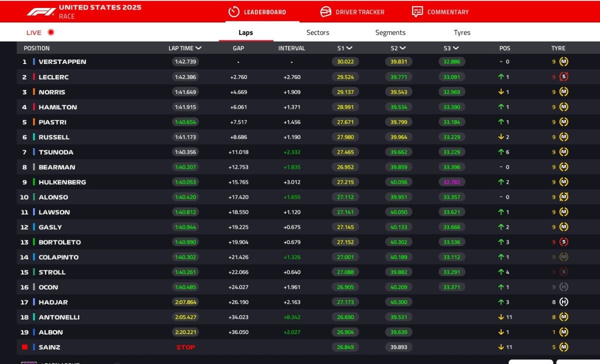Screen dimensions: 600x364
Task: Switch to the Sectors tab
Action: coord(317,32)
